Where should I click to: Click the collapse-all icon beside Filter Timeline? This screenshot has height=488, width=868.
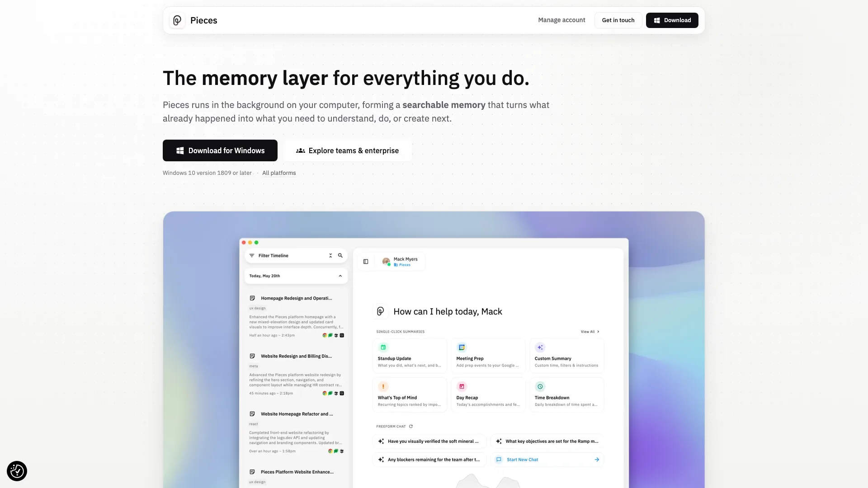tap(330, 256)
